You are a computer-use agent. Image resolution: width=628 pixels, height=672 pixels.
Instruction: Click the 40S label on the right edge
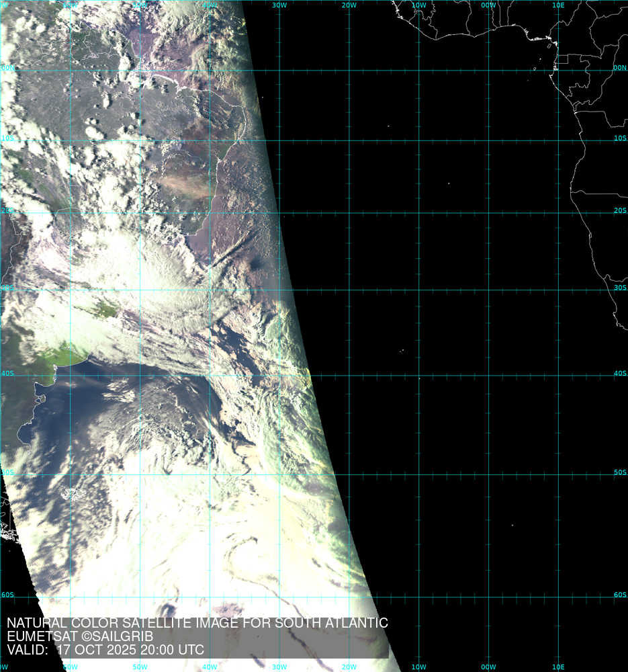[619, 374]
